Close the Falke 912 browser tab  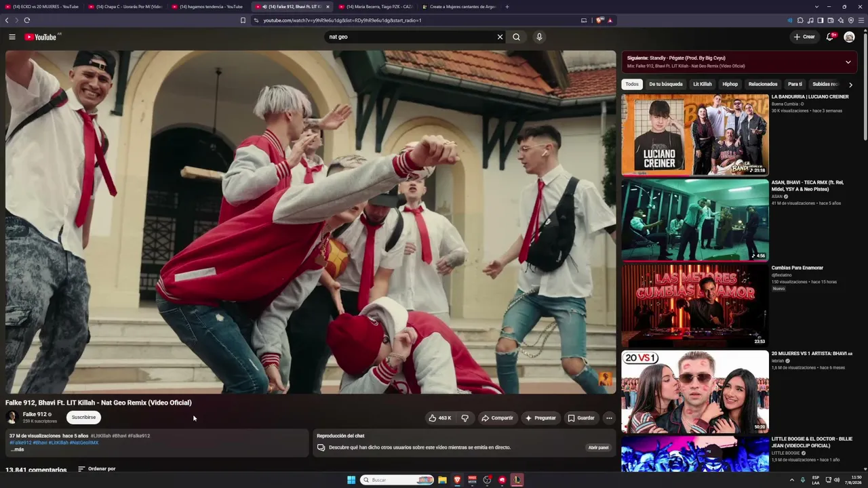[x=328, y=7]
